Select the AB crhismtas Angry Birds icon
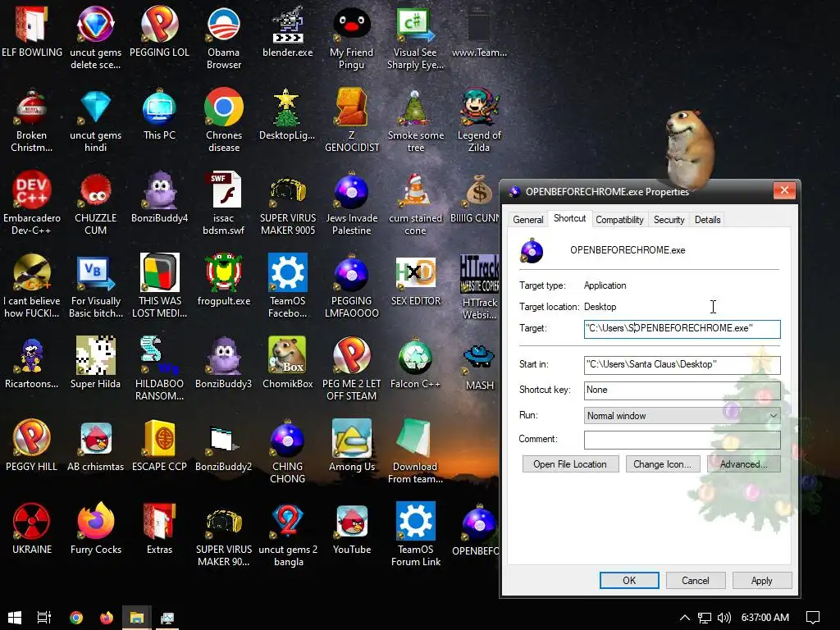 point(95,445)
